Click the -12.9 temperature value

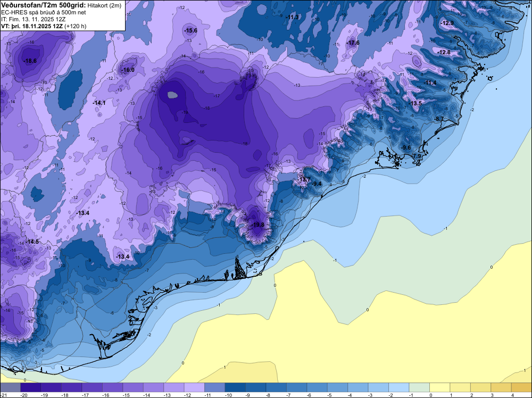447,23
